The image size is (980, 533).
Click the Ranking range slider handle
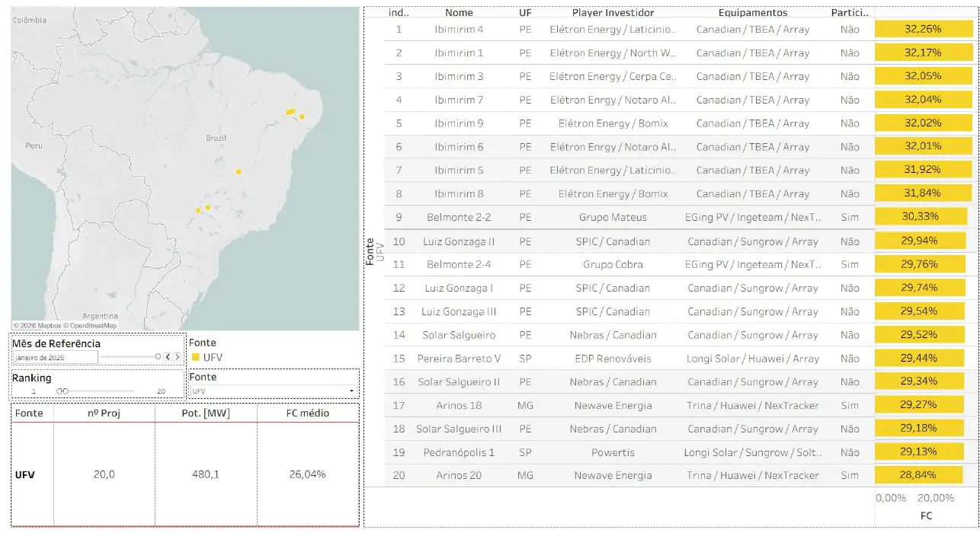[63, 391]
